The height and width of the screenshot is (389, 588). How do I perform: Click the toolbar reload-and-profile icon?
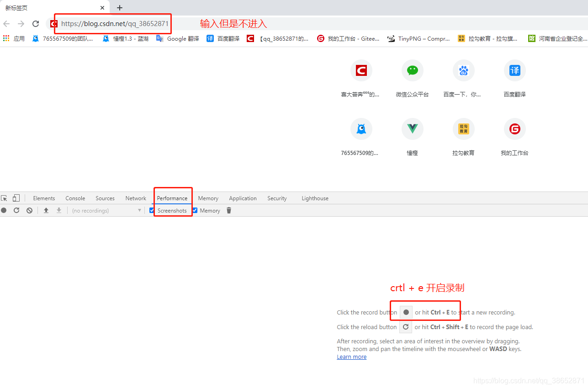pos(16,210)
